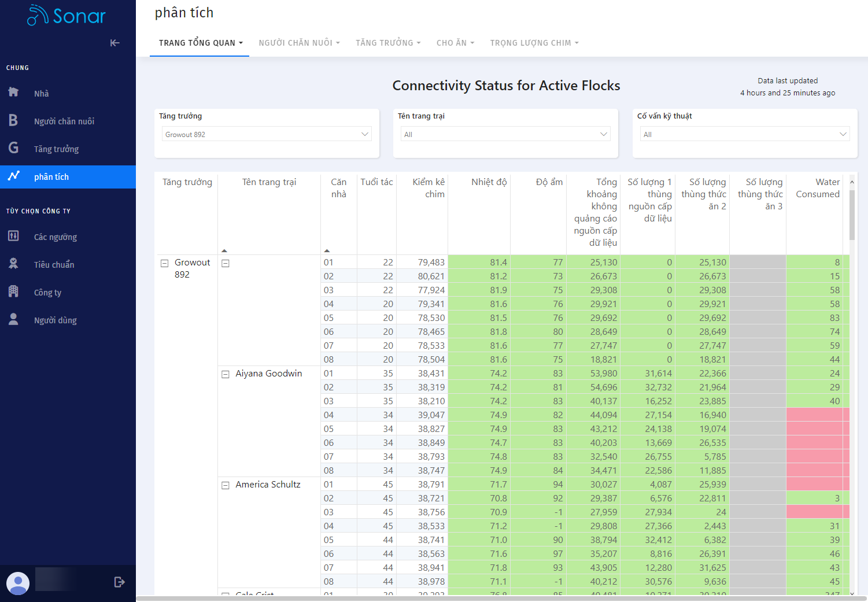868x602 pixels.
Task: Click the Các ngưỡng sliders icon
Action: tap(13, 236)
